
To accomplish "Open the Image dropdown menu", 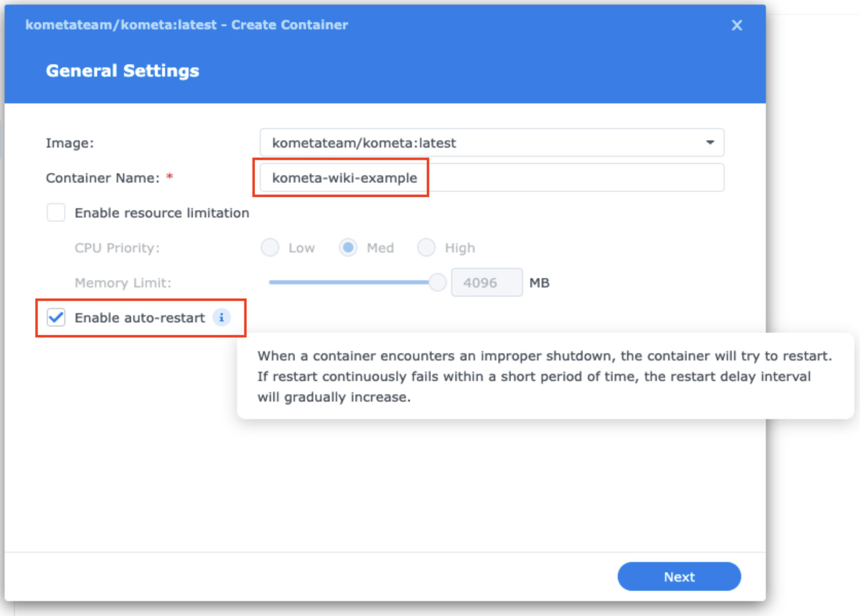I will click(x=492, y=142).
